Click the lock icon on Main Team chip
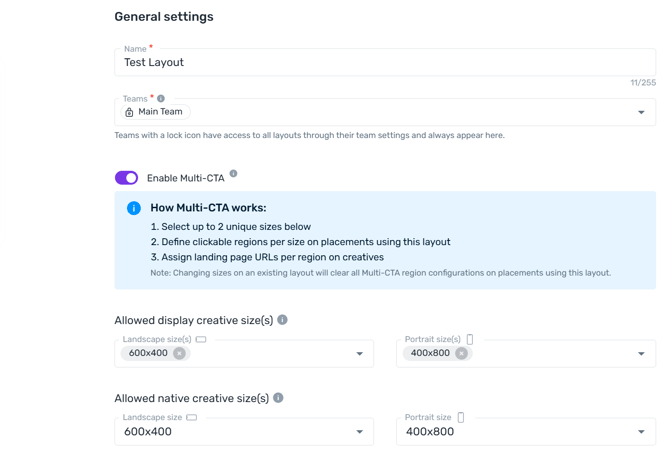This screenshot has height=457, width=670. pos(129,112)
